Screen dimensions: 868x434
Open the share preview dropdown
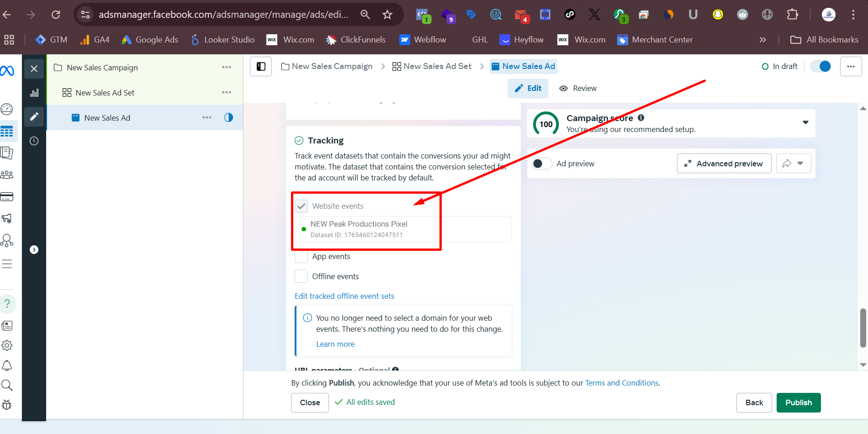pos(794,164)
